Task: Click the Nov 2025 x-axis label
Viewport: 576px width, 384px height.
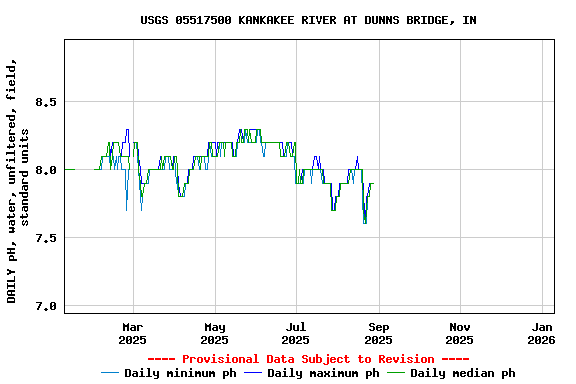Action: pyautogui.click(x=460, y=333)
